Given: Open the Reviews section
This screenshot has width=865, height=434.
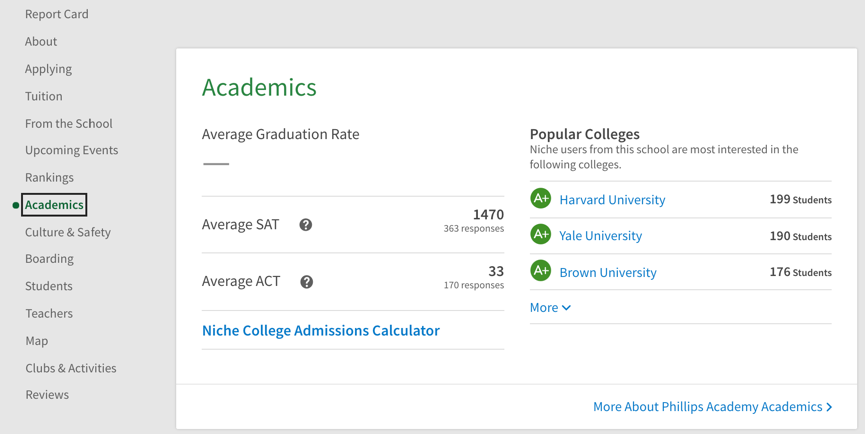Looking at the screenshot, I should (47, 395).
